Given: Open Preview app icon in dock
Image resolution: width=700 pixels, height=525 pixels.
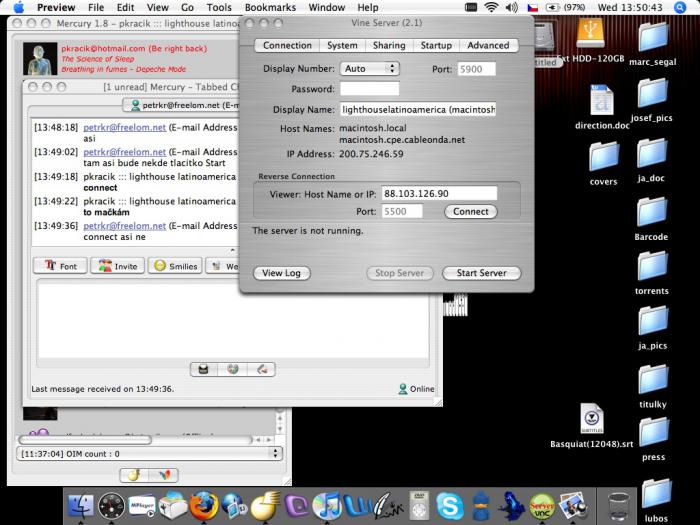Looking at the screenshot, I should coord(573,507).
